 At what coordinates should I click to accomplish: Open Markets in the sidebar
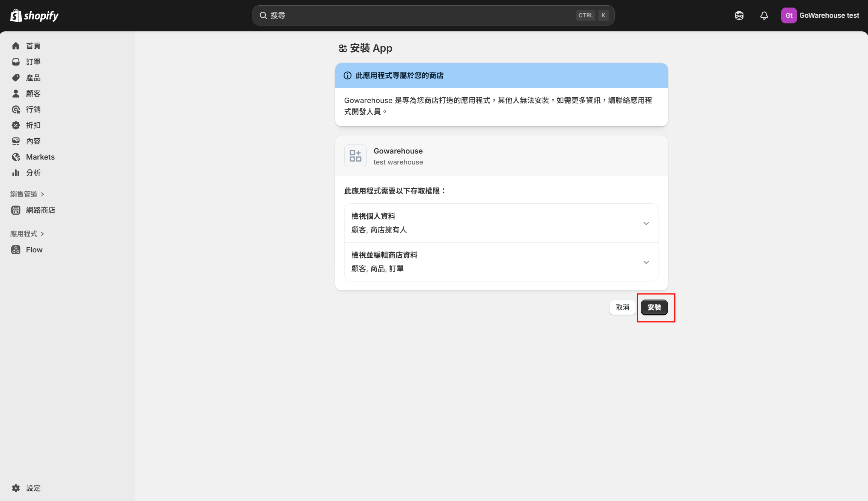[x=40, y=157]
